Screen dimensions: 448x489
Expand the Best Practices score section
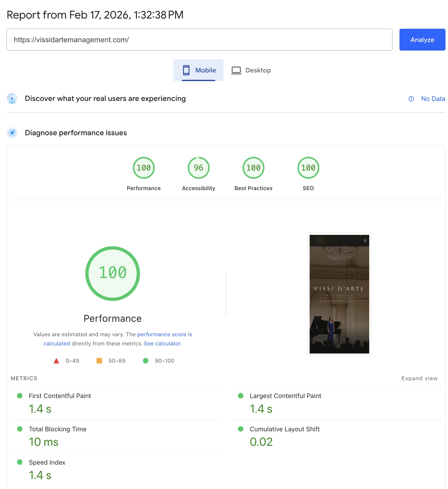[253, 167]
